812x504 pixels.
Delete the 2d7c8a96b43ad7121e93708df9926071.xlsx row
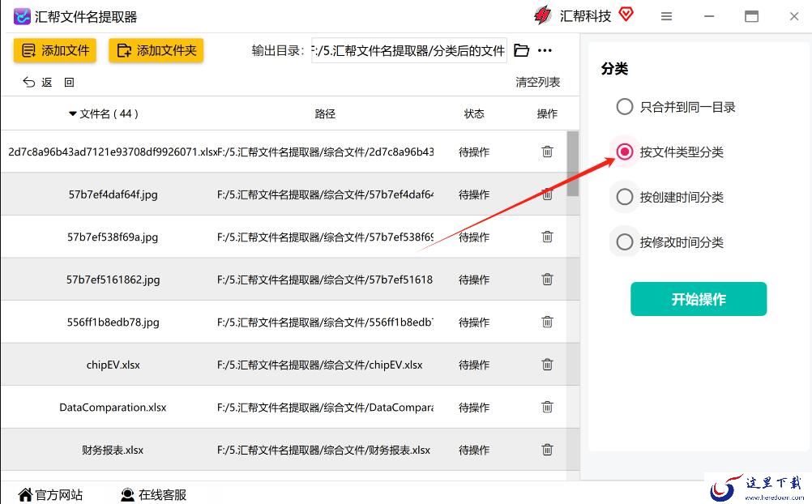[547, 152]
